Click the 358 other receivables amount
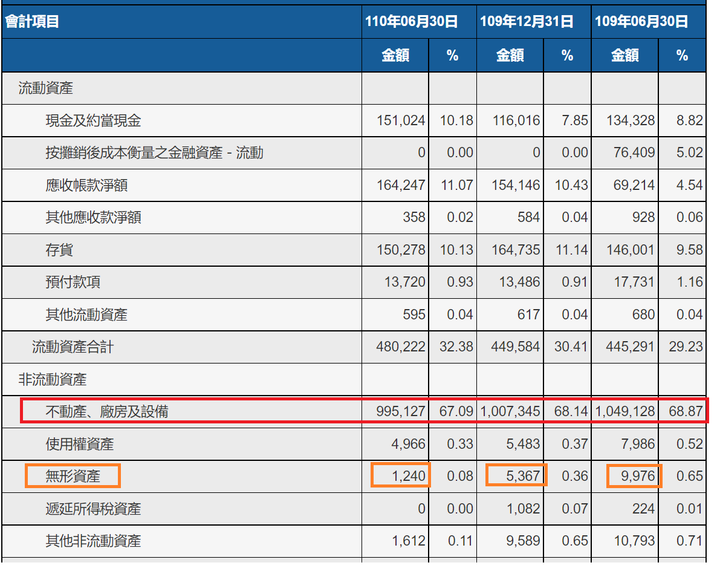This screenshot has width=720, height=574. (x=414, y=217)
